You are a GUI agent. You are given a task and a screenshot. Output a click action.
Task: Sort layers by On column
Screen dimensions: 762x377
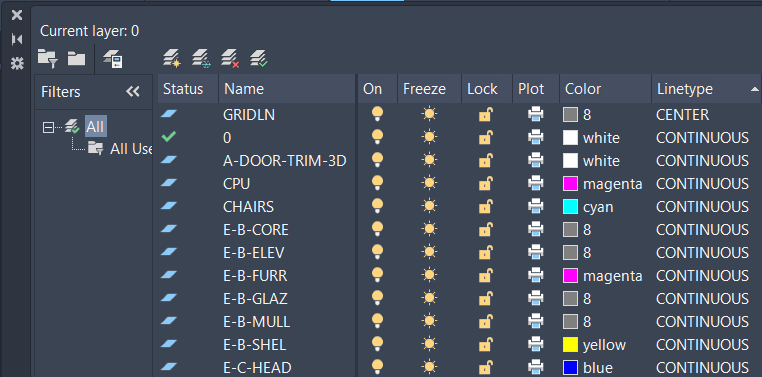click(x=378, y=89)
